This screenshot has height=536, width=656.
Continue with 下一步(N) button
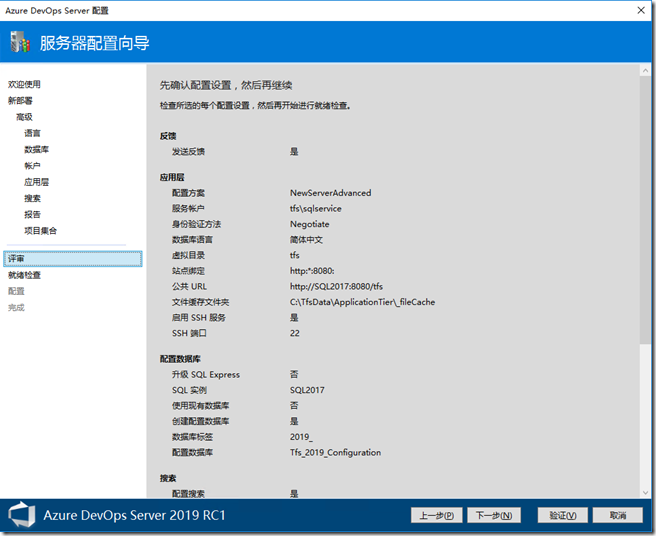(x=494, y=515)
